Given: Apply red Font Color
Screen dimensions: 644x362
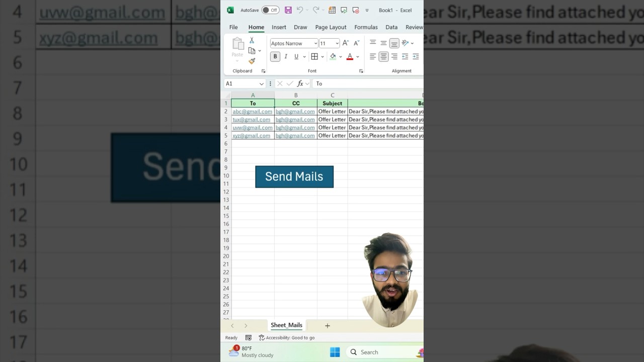Looking at the screenshot, I should click(x=350, y=57).
